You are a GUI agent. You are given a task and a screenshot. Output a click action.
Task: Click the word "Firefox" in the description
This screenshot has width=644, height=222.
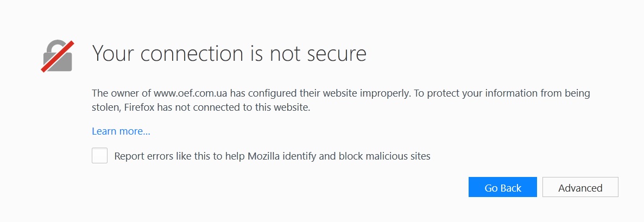point(141,107)
